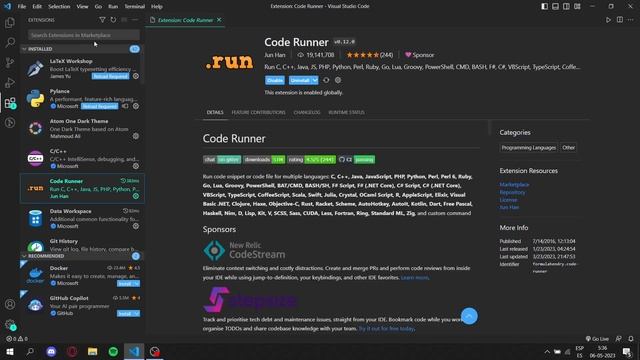Switch to Feature Contributions tab
Image resolution: width=640 pixels, height=360 pixels.
[258, 112]
